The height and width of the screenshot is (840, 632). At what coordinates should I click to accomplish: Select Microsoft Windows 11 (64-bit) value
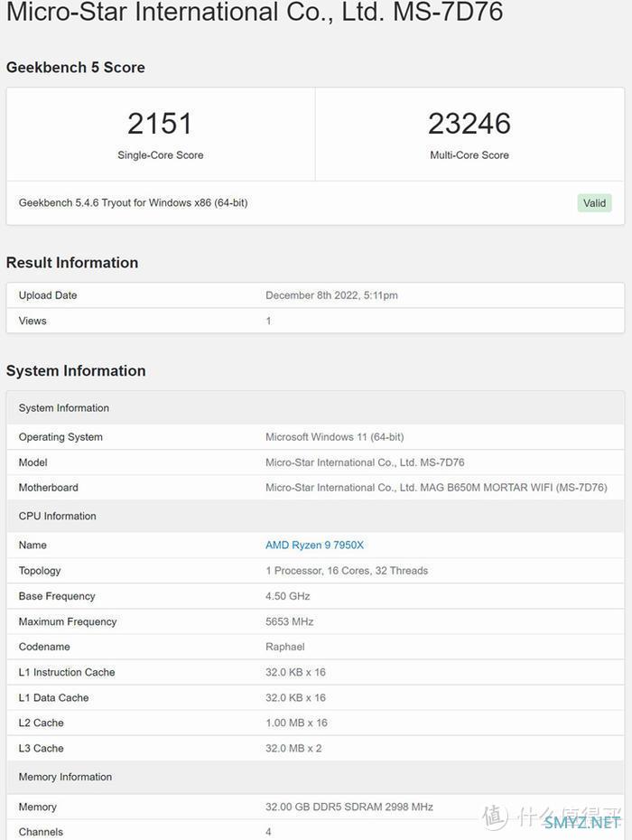tap(335, 436)
